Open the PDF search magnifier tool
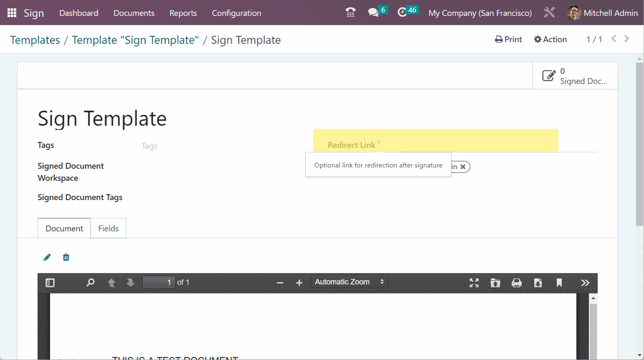Screen dimensions: 644x360 (90, 283)
